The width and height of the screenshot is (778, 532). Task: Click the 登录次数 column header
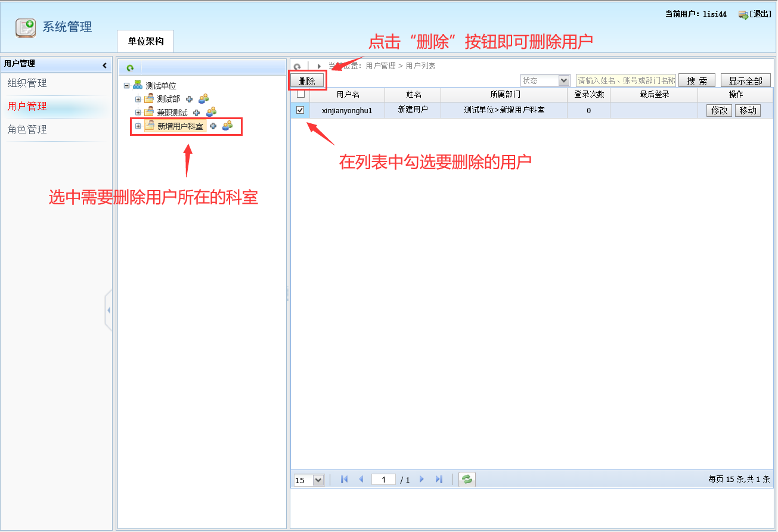tap(589, 95)
